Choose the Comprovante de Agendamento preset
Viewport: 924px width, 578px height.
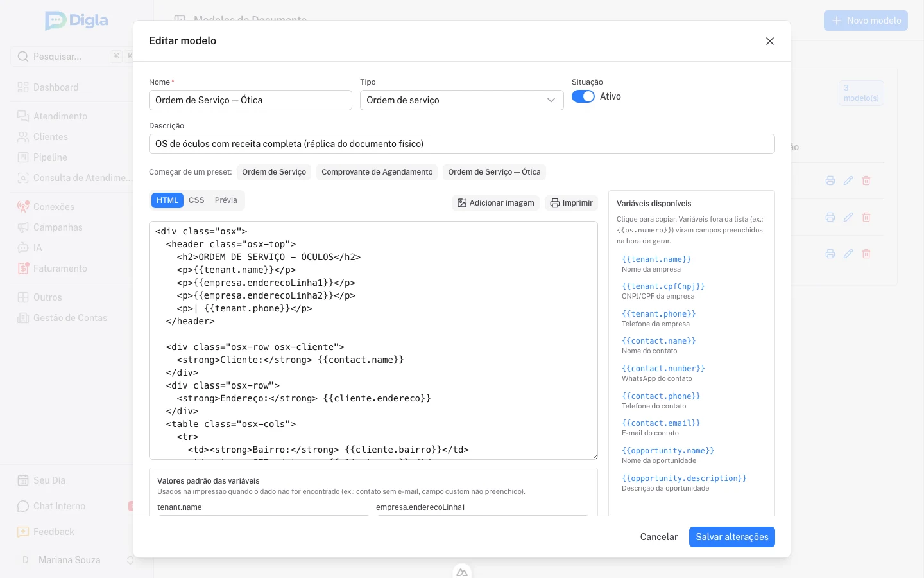[377, 172]
